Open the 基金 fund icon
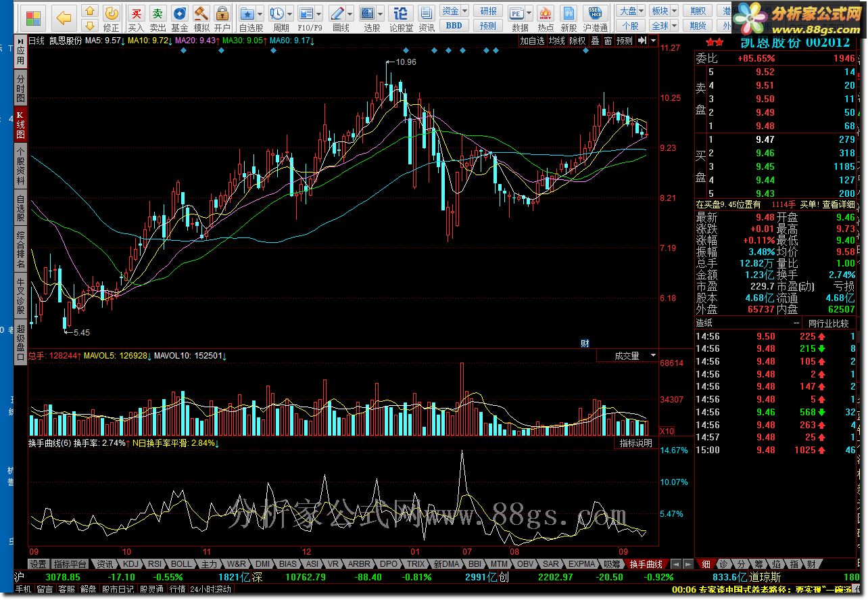The height and width of the screenshot is (600, 868). click(179, 18)
